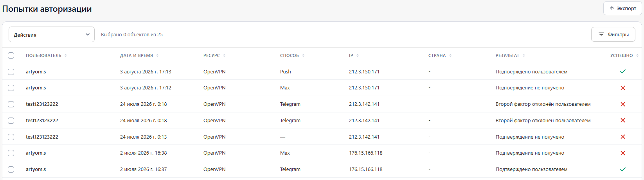644x180 pixels.
Task: Check the artyom.s row dated 17:13
Action: pos(11,72)
